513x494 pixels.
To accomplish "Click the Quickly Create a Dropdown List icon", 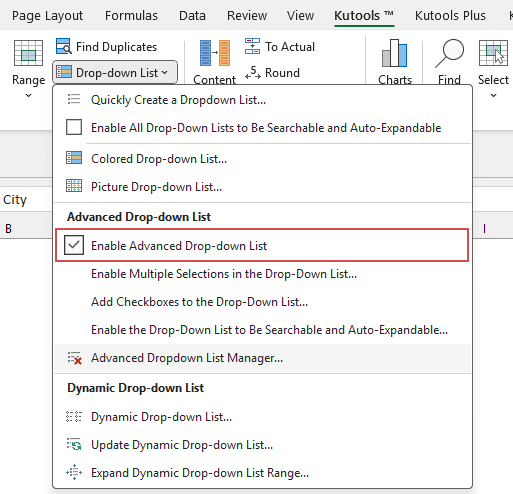I will (74, 99).
